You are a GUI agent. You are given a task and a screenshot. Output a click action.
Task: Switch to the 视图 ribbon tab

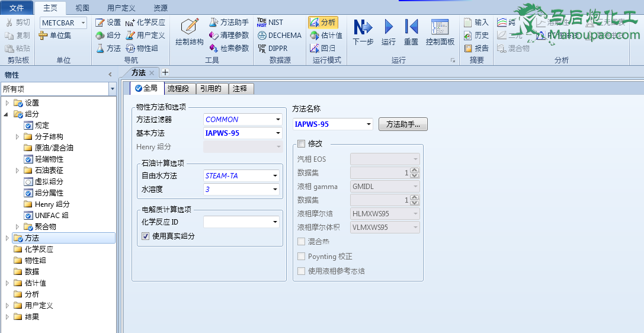point(82,8)
